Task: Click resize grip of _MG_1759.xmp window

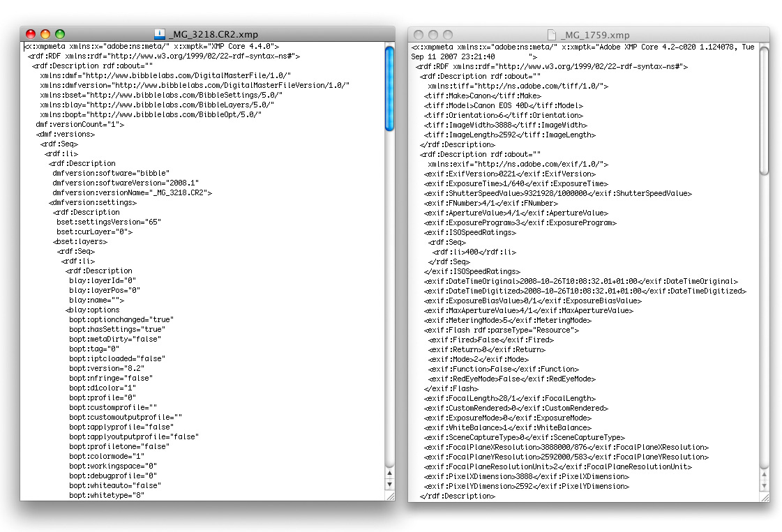Action: coord(765,497)
